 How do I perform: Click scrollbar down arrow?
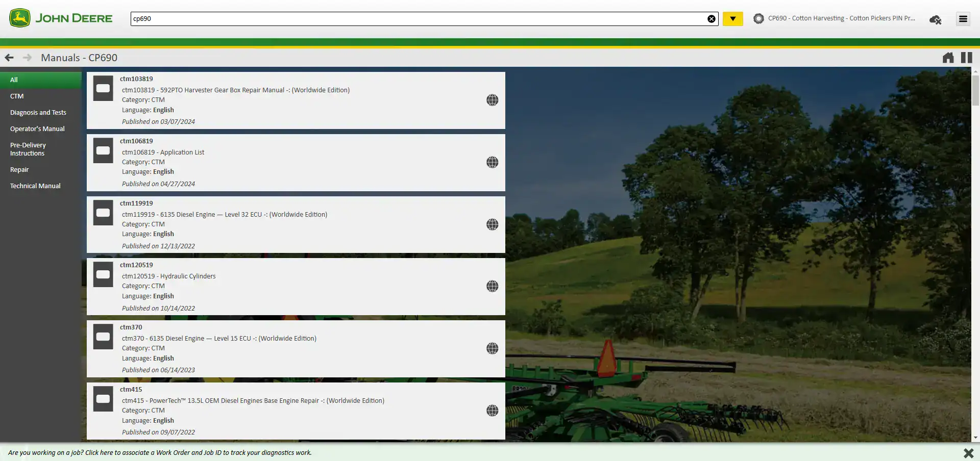pos(975,438)
